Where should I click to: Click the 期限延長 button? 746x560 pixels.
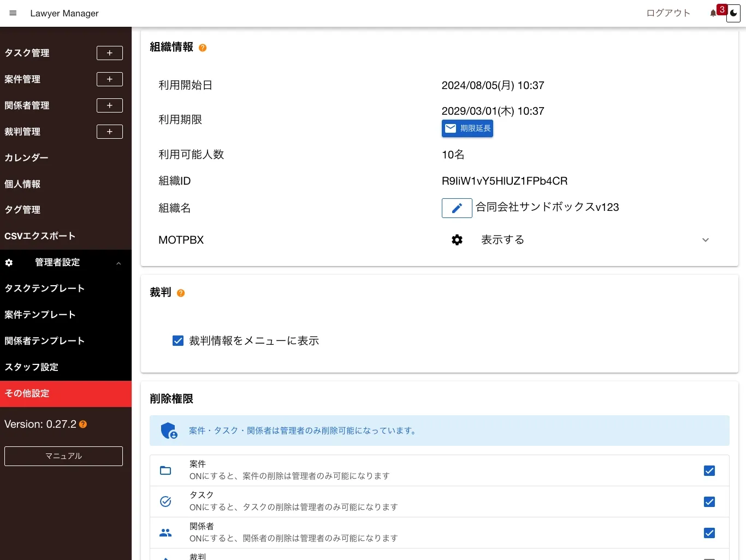click(467, 128)
